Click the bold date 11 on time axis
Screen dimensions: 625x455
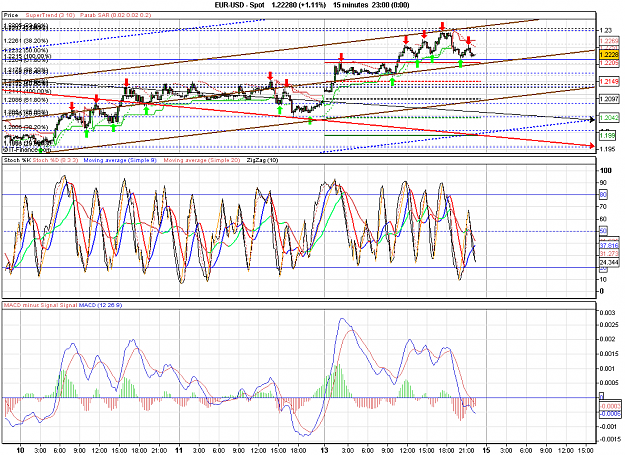pos(179,450)
